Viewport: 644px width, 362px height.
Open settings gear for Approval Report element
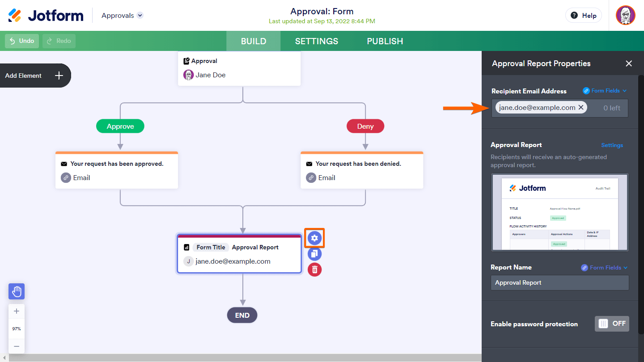tap(314, 238)
